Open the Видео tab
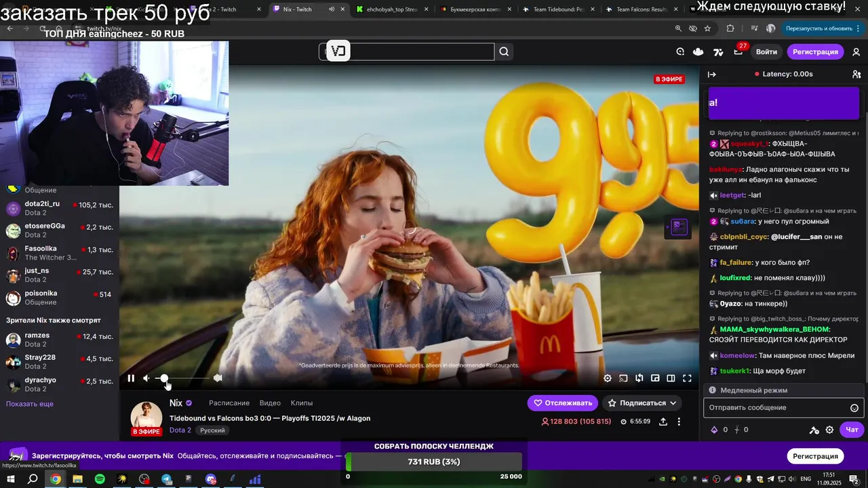868x488 pixels. point(270,403)
